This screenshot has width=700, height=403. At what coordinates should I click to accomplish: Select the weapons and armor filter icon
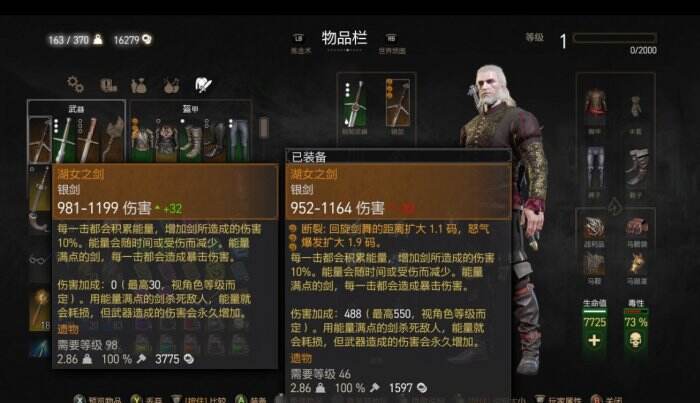click(x=203, y=85)
